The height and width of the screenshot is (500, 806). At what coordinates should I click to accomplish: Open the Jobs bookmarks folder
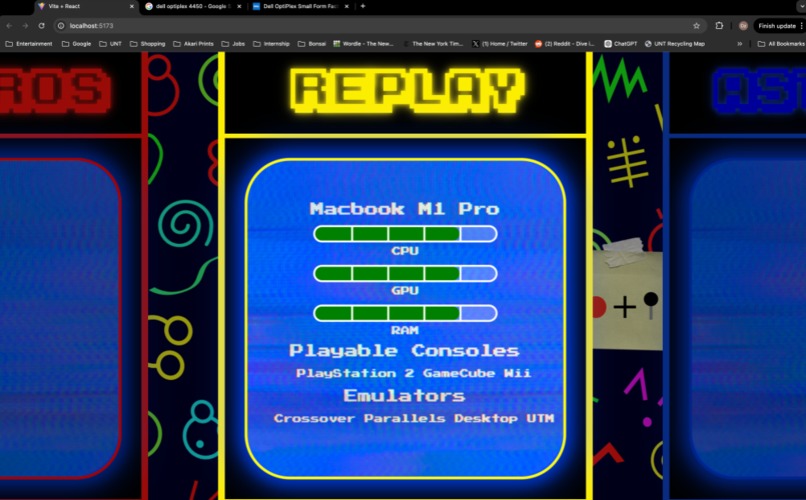click(x=233, y=44)
